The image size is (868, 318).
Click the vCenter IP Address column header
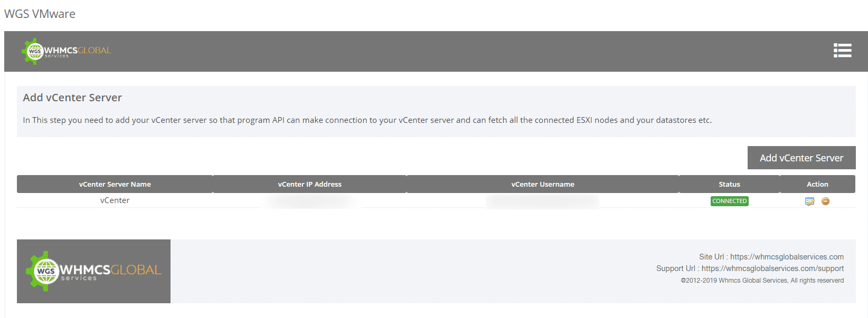(x=309, y=184)
